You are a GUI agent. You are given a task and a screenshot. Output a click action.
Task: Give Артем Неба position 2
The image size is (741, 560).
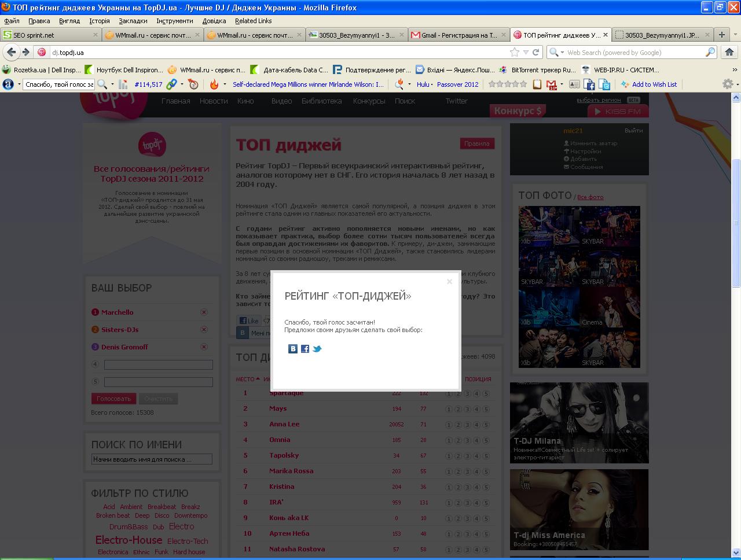tap(458, 534)
